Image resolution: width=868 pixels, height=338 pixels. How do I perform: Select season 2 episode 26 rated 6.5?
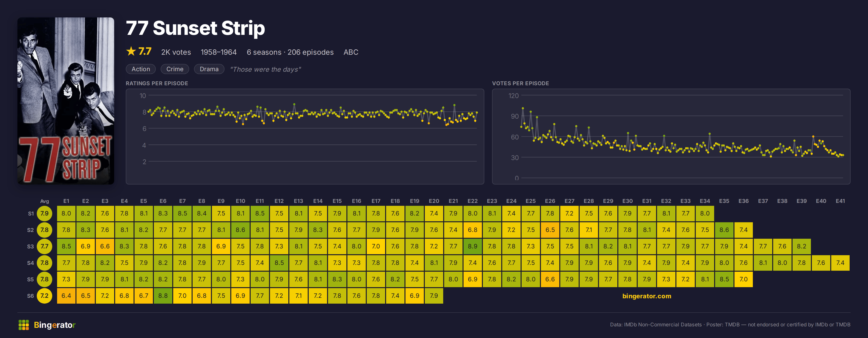coord(550,230)
